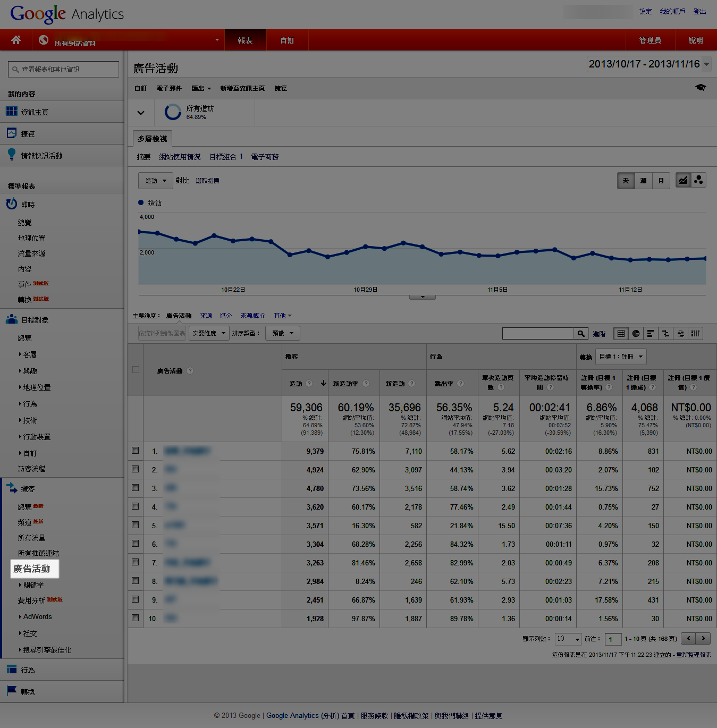The width and height of the screenshot is (717, 728).
Task: Switch to 電子商務 e-commerce tab
Action: [265, 157]
